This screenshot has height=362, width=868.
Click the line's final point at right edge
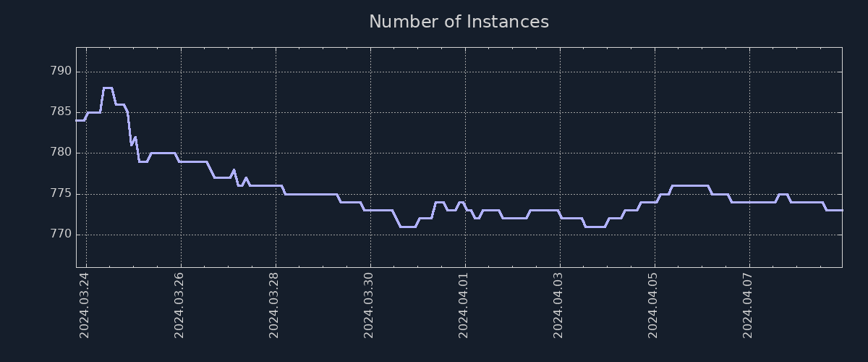[841, 210]
